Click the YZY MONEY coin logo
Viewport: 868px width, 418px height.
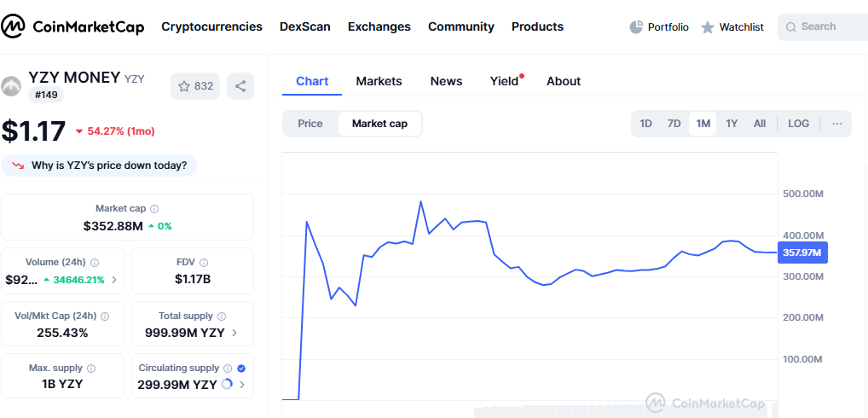[11, 86]
